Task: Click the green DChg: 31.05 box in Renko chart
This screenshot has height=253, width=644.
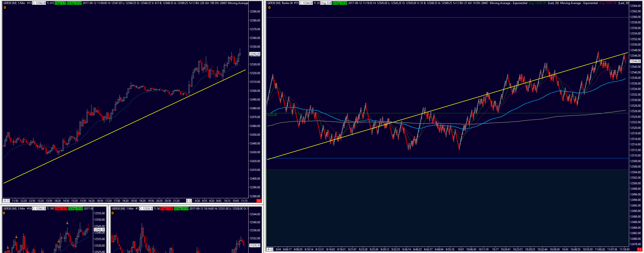Action: pos(340,3)
